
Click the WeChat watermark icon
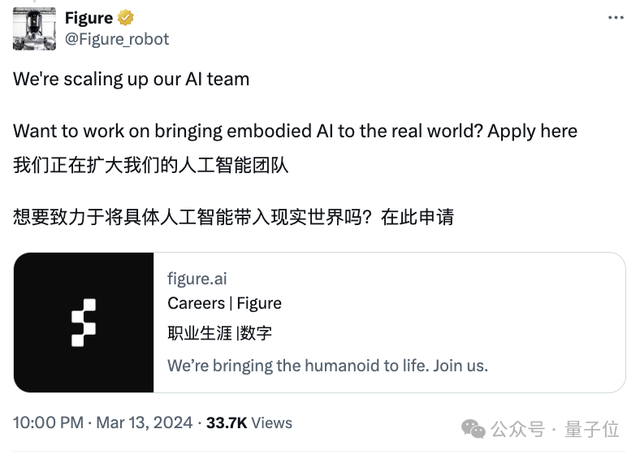(474, 428)
